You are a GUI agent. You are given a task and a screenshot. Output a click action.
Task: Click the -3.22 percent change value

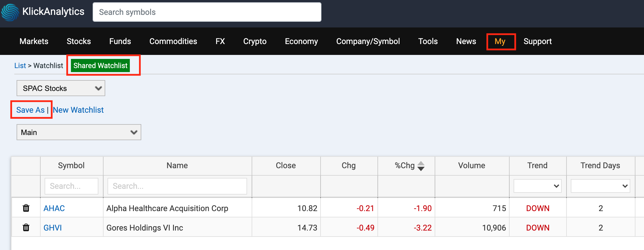point(423,228)
